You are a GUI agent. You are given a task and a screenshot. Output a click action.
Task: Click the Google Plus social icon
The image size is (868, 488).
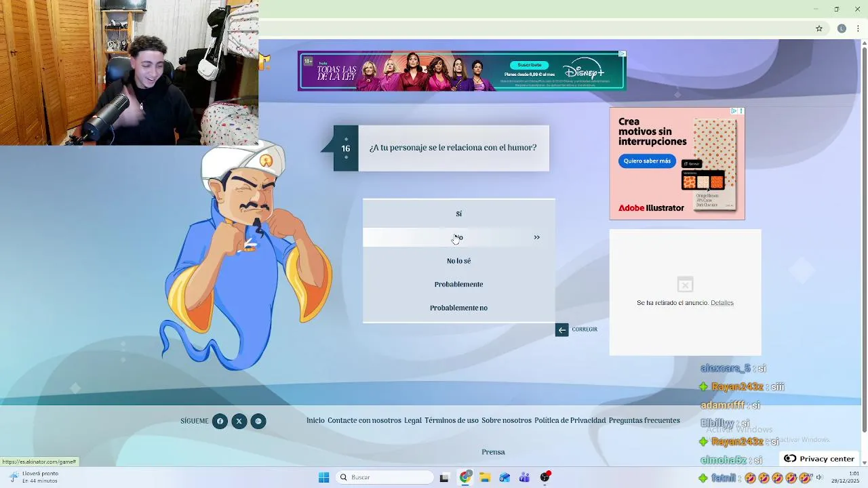tap(258, 421)
